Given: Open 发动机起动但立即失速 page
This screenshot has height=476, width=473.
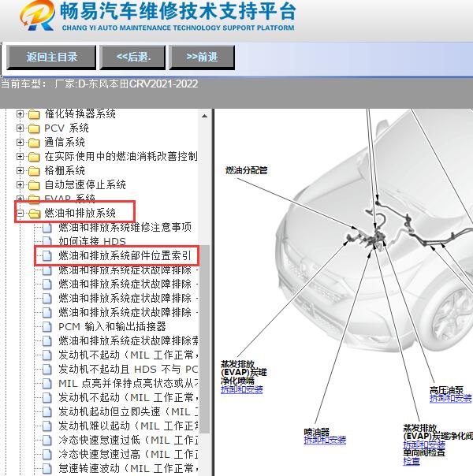Looking at the screenshot, I should (128, 411).
